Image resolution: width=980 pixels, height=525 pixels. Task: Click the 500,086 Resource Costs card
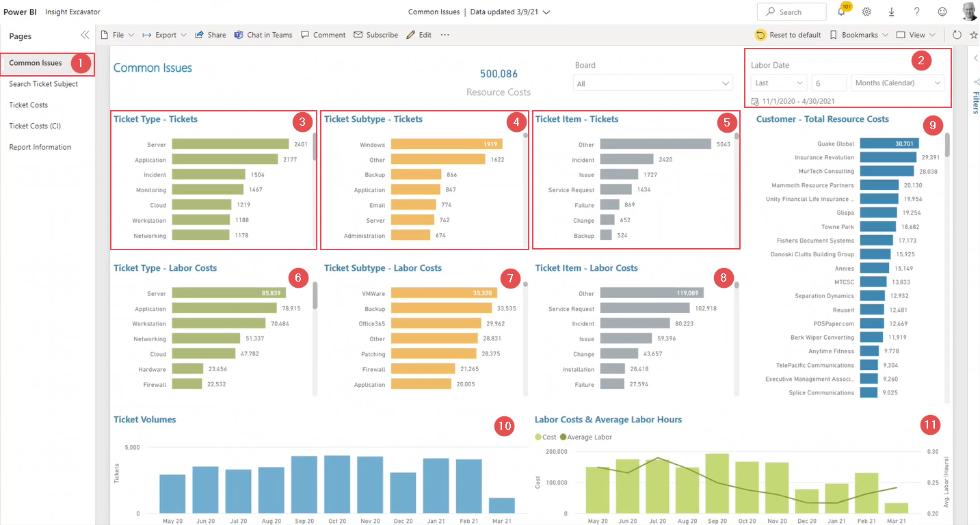[499, 82]
